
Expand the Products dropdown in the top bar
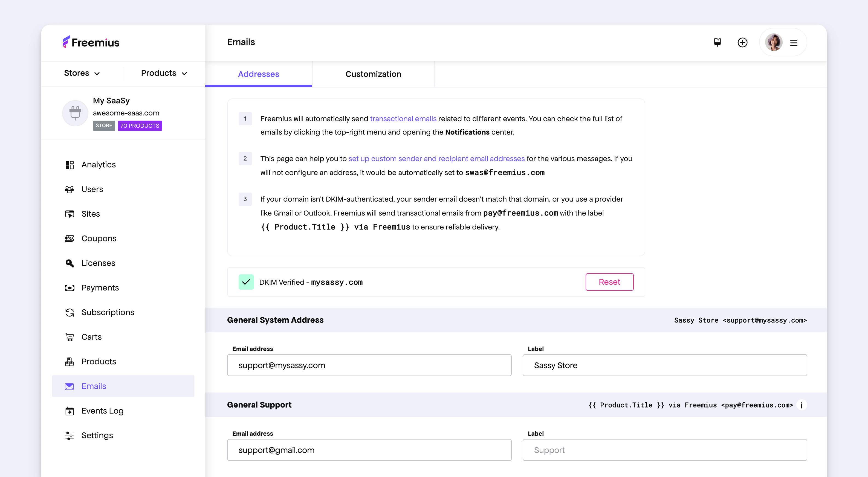tap(164, 73)
